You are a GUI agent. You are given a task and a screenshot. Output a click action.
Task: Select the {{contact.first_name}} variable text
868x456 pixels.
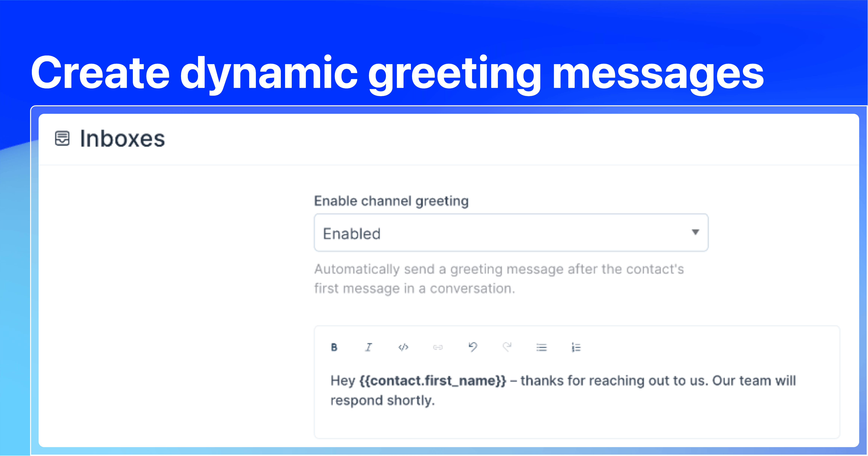(x=433, y=381)
